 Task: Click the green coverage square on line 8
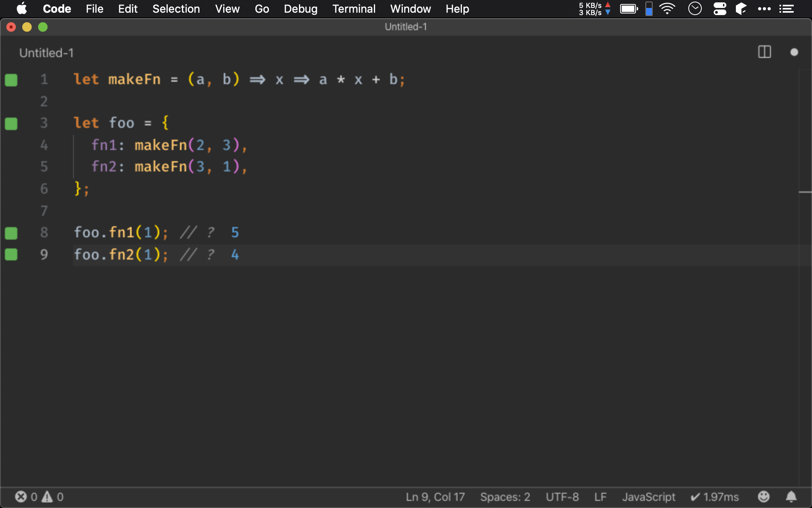11,233
